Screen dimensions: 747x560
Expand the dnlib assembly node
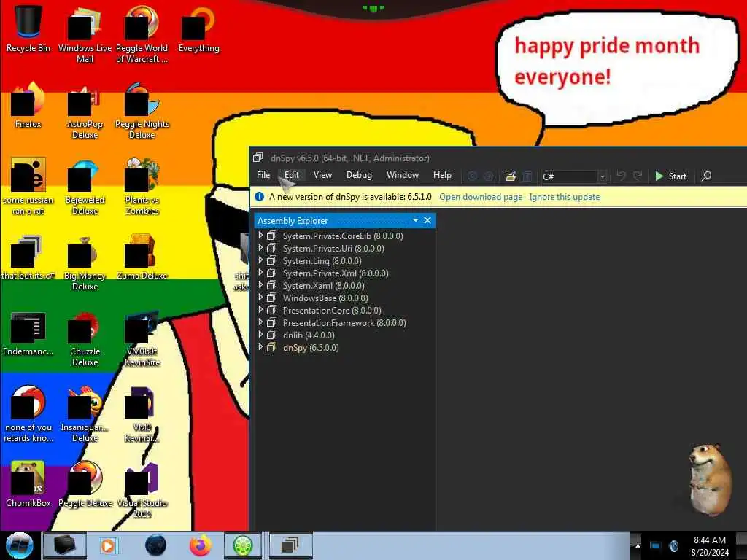(x=260, y=334)
